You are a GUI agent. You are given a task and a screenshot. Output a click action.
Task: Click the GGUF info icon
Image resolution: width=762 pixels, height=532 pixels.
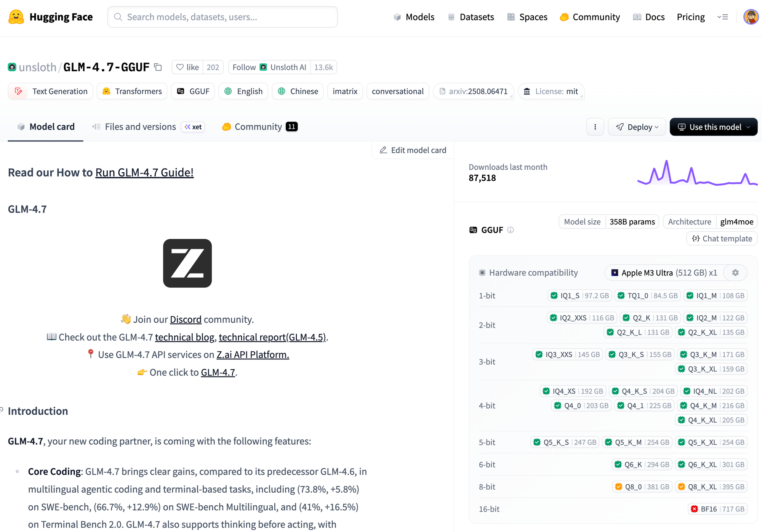tap(511, 230)
